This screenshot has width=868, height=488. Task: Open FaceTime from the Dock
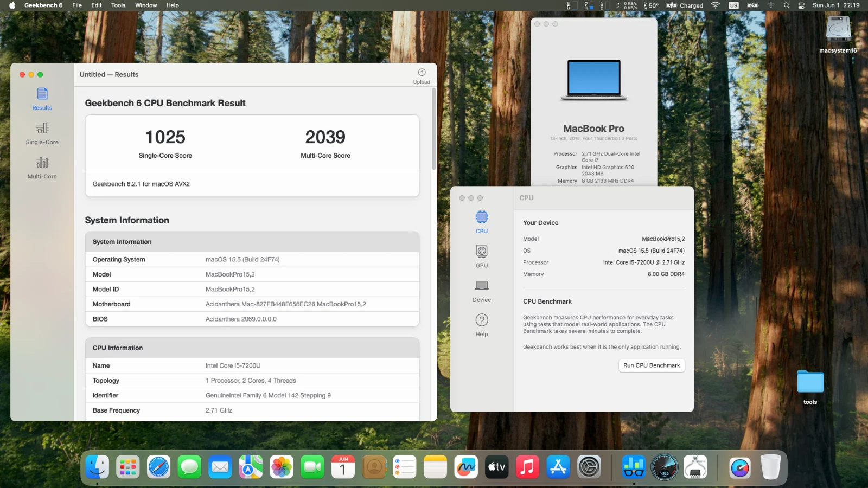tap(312, 467)
